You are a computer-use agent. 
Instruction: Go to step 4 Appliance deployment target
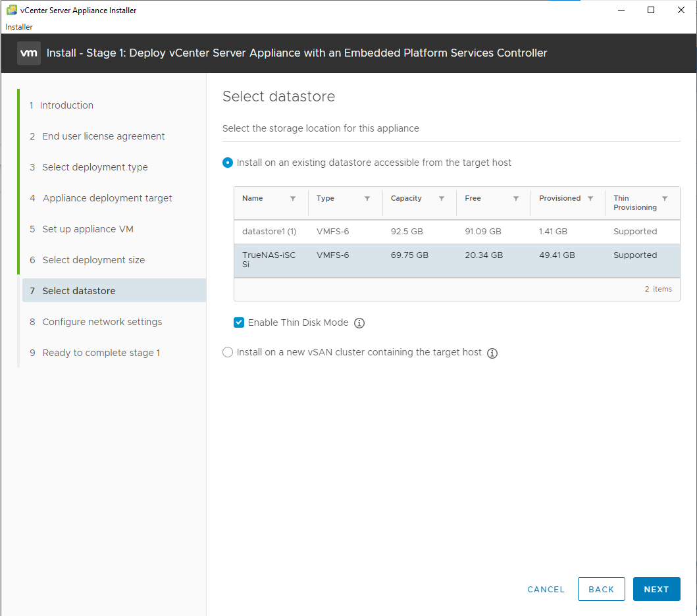click(x=101, y=198)
